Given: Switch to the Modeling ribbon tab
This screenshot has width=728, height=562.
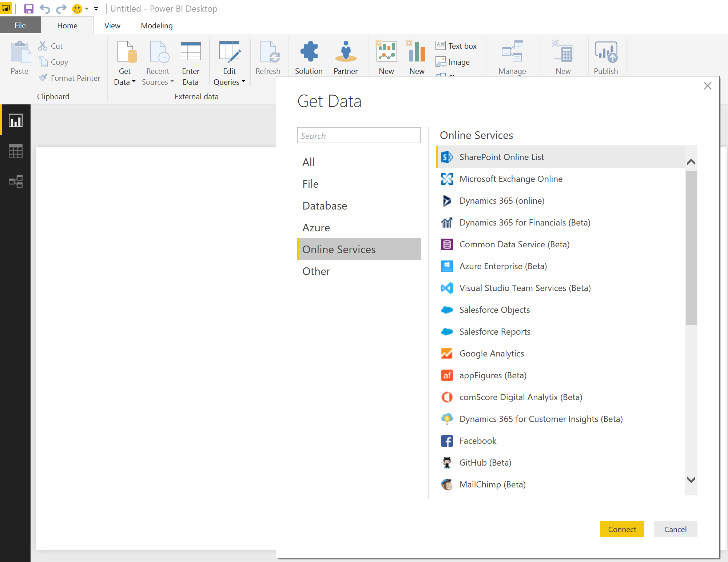Looking at the screenshot, I should pyautogui.click(x=157, y=26).
